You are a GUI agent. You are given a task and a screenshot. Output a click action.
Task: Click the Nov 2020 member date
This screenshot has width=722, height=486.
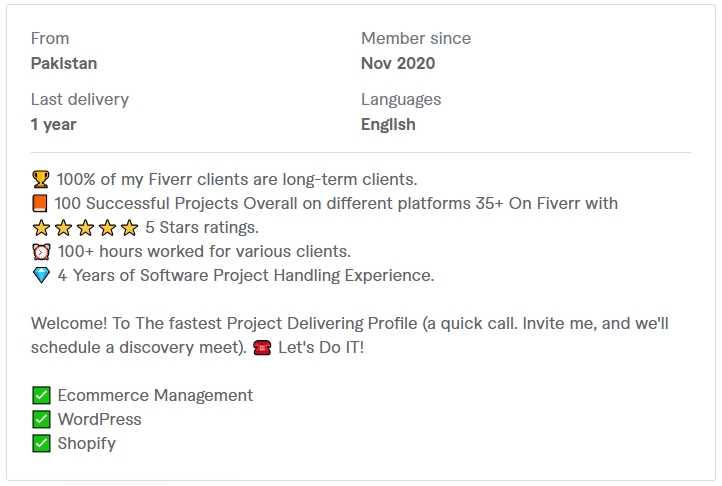(398, 63)
